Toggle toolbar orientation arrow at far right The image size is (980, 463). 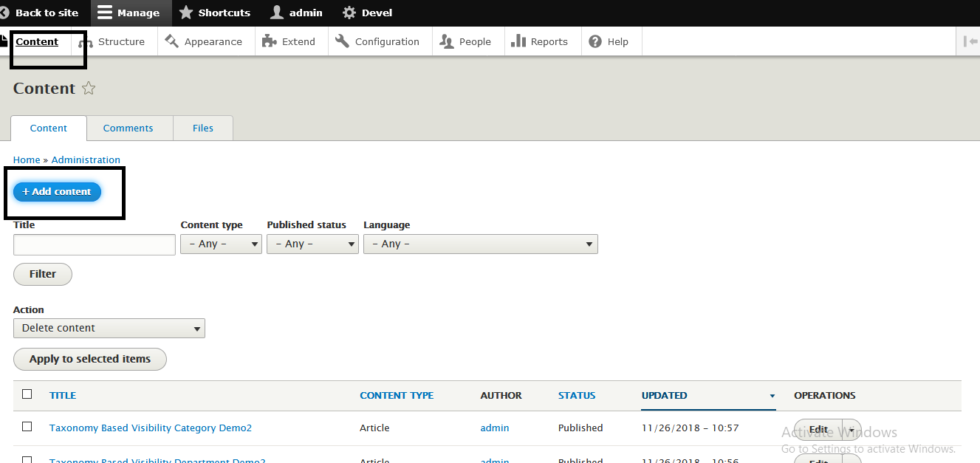coord(970,42)
